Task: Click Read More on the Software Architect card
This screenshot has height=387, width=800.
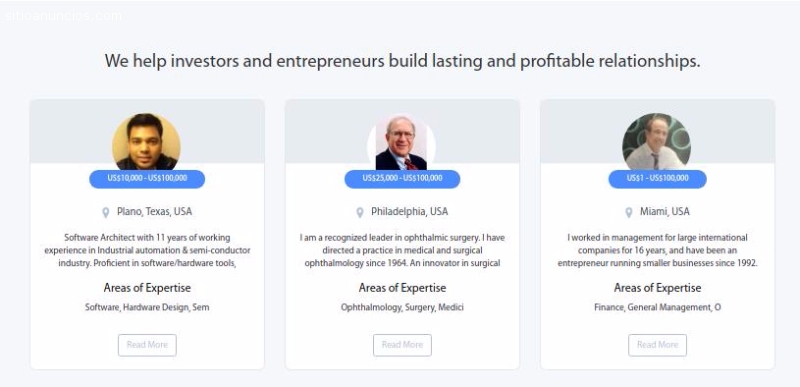Action: (x=147, y=345)
